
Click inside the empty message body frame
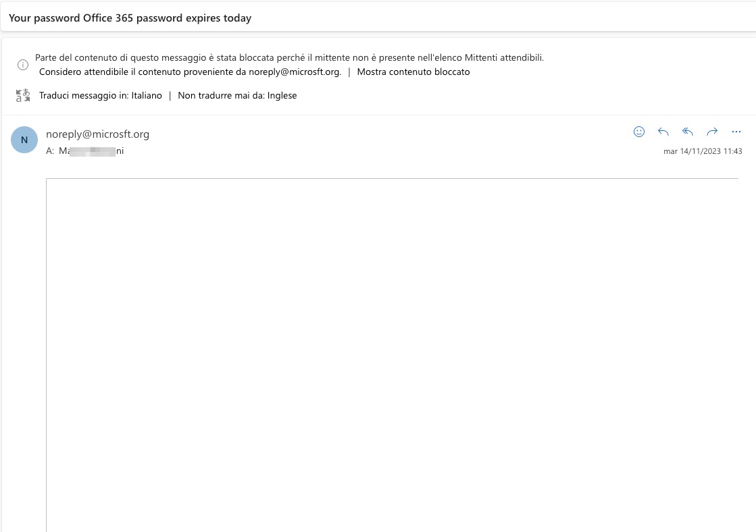[392, 355]
